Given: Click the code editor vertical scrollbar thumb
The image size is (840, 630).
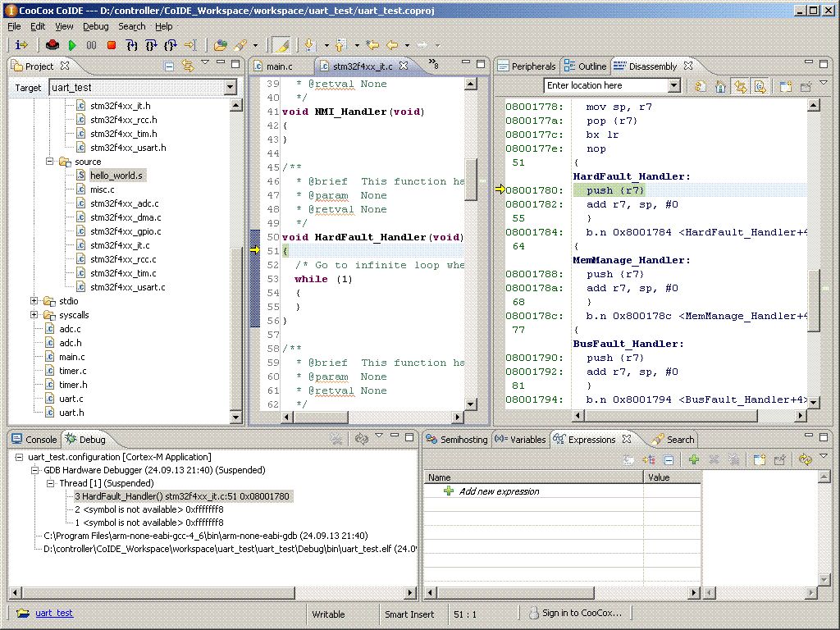Looking at the screenshot, I should tap(471, 179).
